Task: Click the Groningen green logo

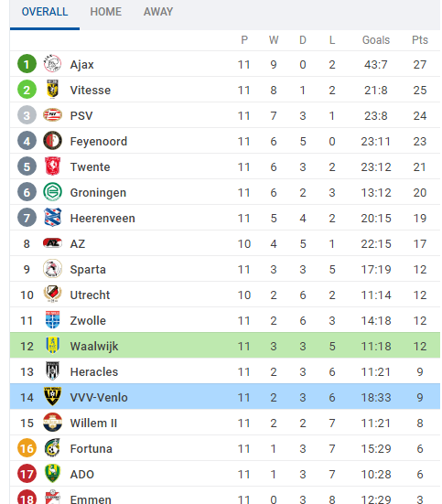Action: tap(52, 192)
